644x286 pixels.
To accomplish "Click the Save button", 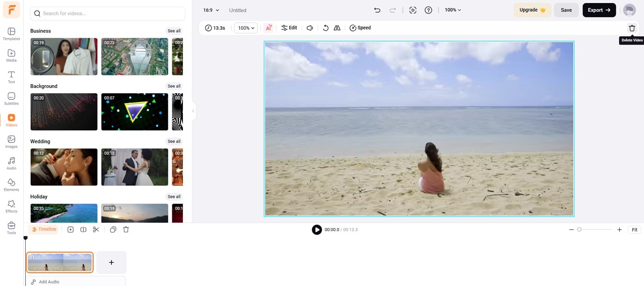I will pyautogui.click(x=566, y=10).
